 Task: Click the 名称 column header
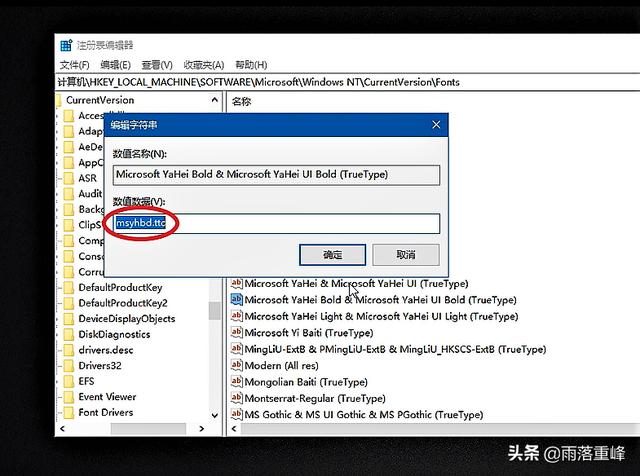241,101
